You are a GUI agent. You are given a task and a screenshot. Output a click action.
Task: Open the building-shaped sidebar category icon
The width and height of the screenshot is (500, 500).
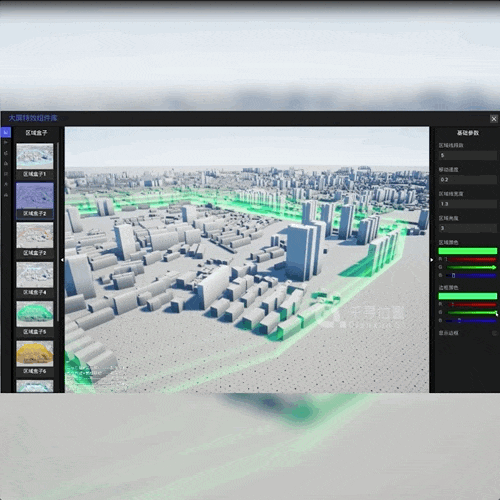click(6, 164)
